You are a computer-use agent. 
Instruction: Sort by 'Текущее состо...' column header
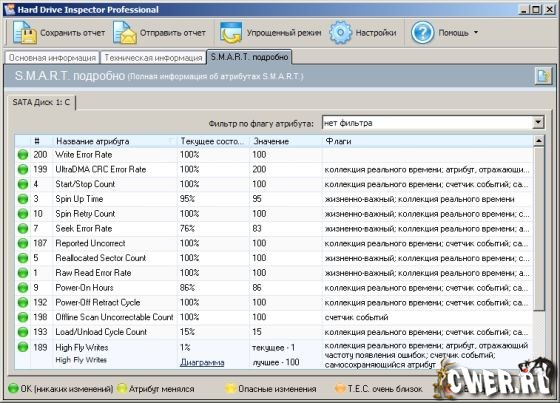[x=212, y=141]
